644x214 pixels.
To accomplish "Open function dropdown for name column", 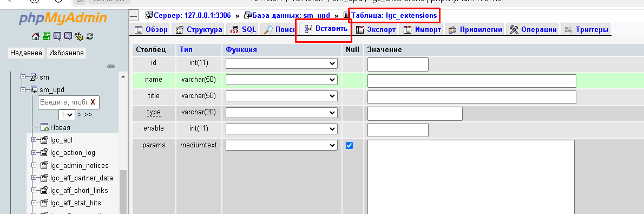I will click(x=281, y=80).
